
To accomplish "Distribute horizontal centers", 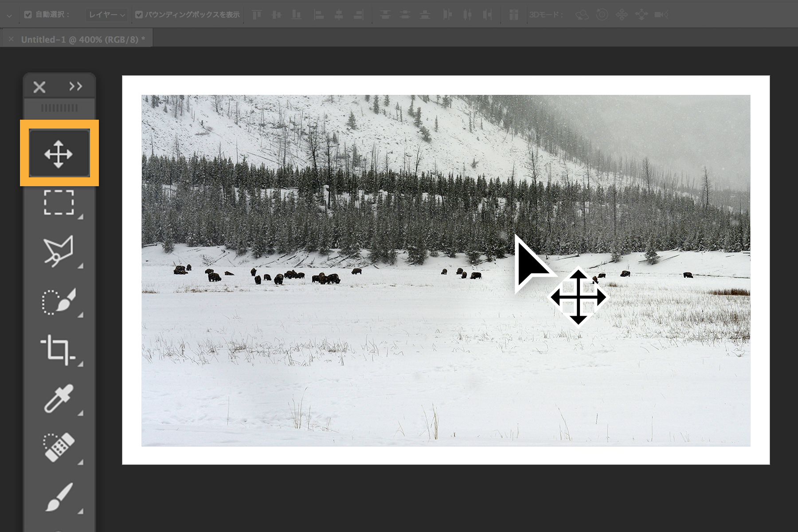I will click(x=467, y=15).
